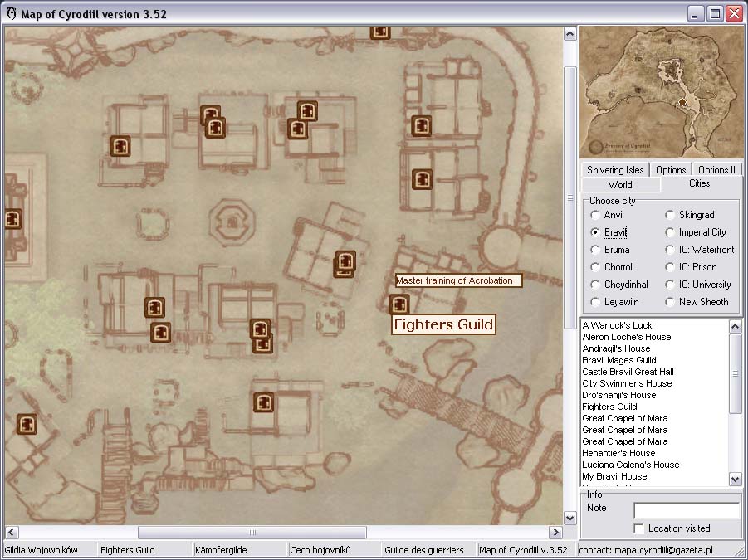Click the location list's scroll down arrow
This screenshot has height=560, width=748.
735,479
